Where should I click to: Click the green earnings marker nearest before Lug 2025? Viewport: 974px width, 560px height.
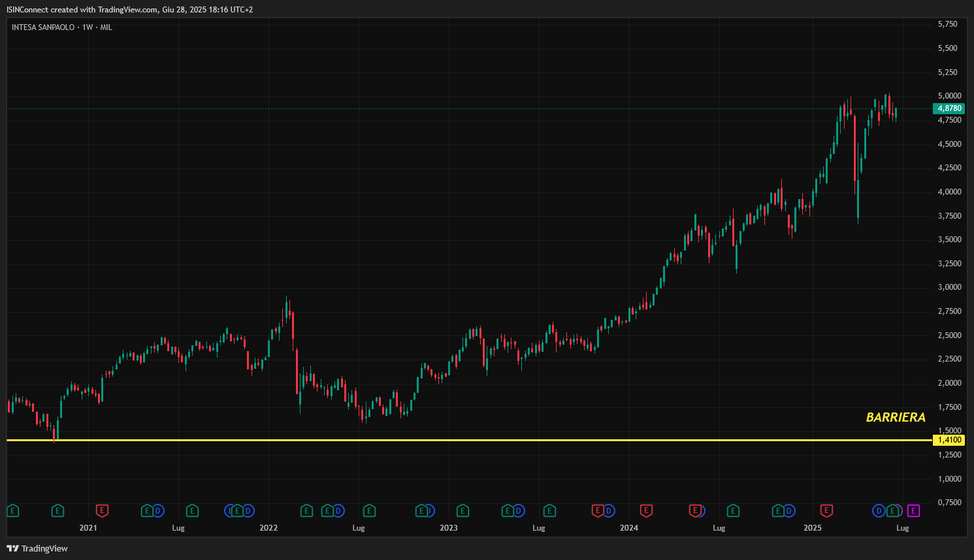click(892, 510)
